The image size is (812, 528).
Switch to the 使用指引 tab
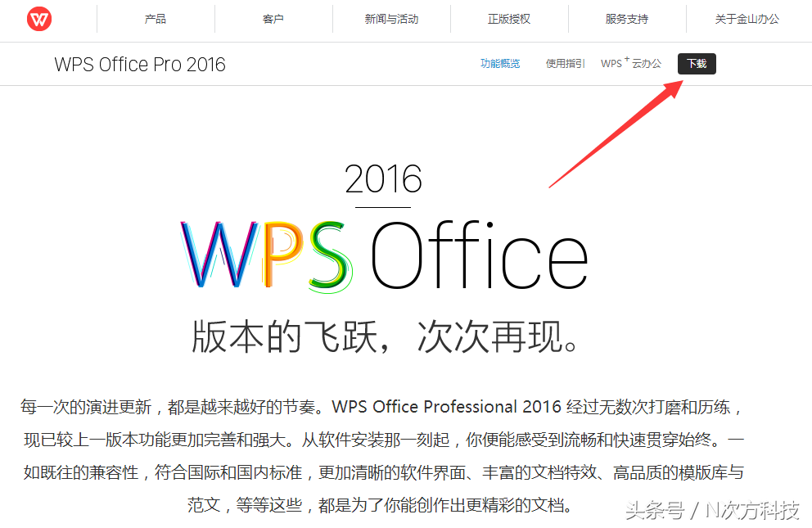point(565,64)
